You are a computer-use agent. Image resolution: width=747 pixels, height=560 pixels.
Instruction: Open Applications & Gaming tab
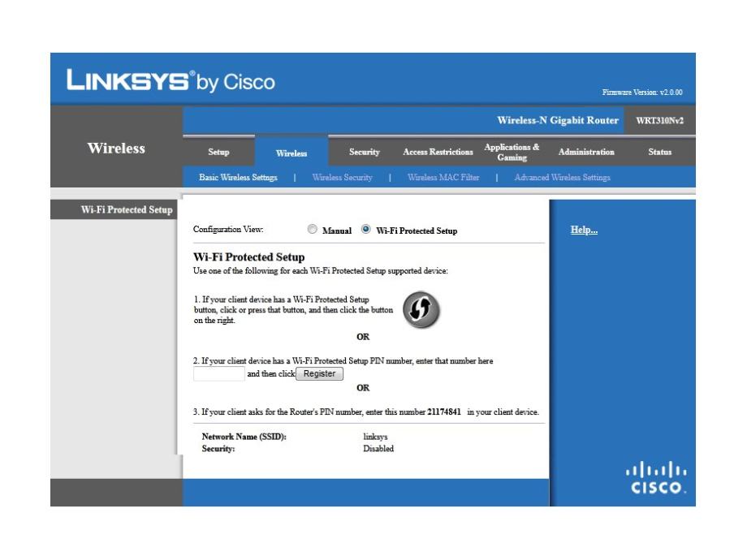pyautogui.click(x=512, y=152)
